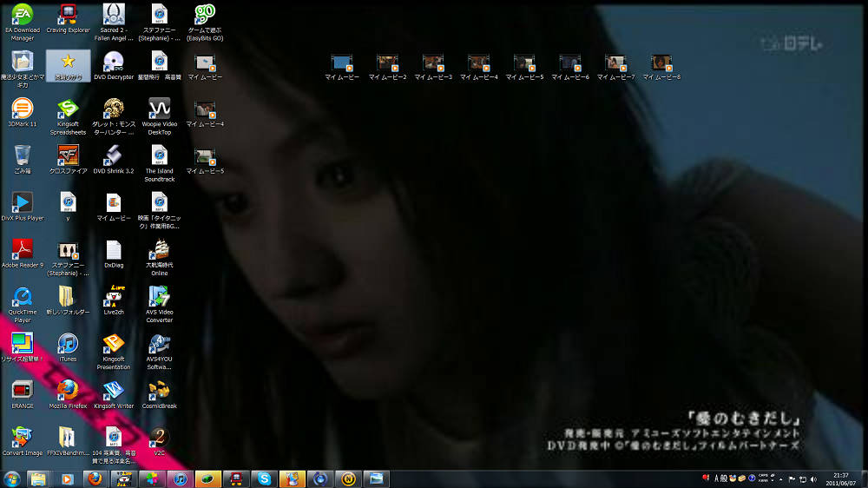The image size is (868, 488).
Task: Open Kingsoft Writer shortcut
Action: tap(114, 394)
